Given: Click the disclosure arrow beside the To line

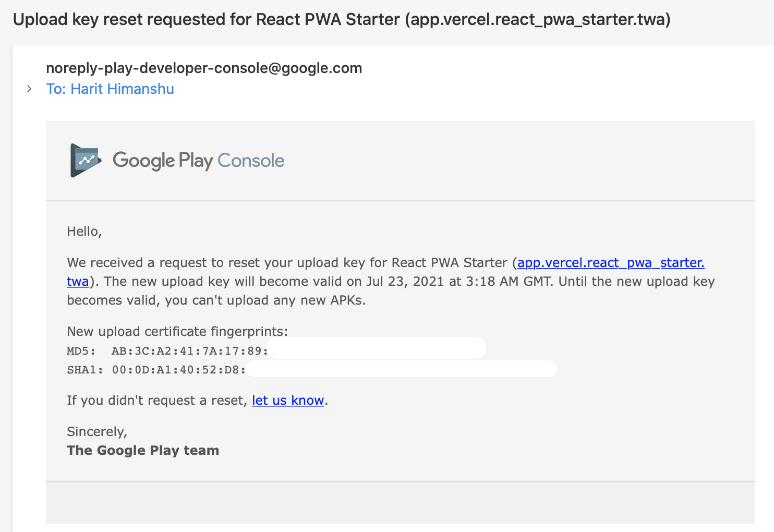Looking at the screenshot, I should (x=29, y=89).
